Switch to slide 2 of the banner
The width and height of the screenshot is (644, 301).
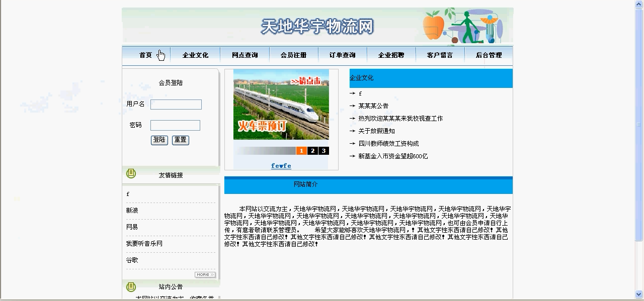312,151
